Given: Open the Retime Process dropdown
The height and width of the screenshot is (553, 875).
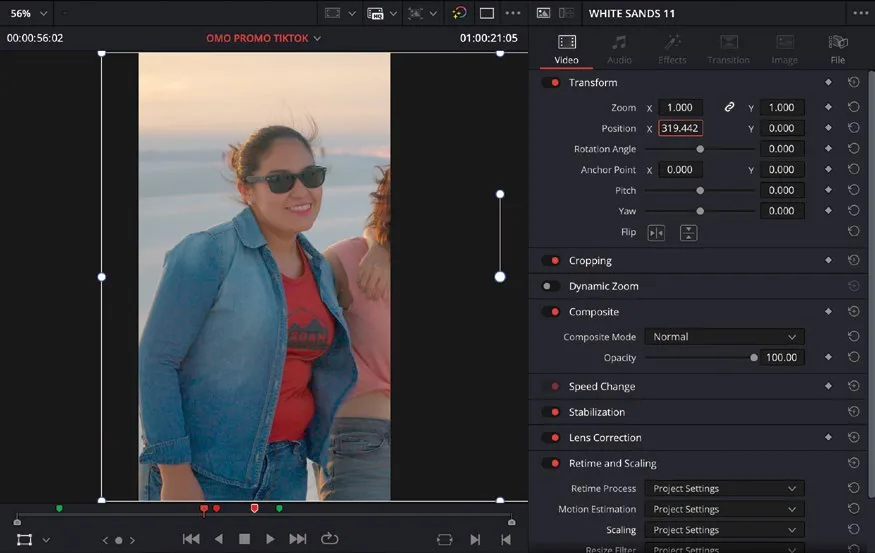Looking at the screenshot, I should [x=724, y=488].
